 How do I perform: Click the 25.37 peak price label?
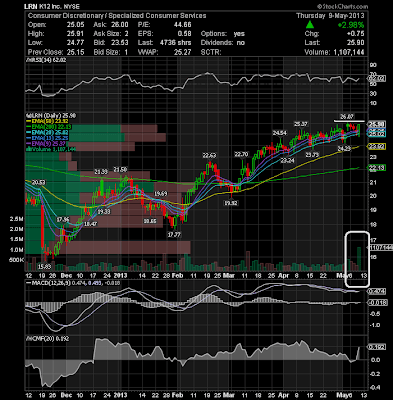[x=301, y=124]
